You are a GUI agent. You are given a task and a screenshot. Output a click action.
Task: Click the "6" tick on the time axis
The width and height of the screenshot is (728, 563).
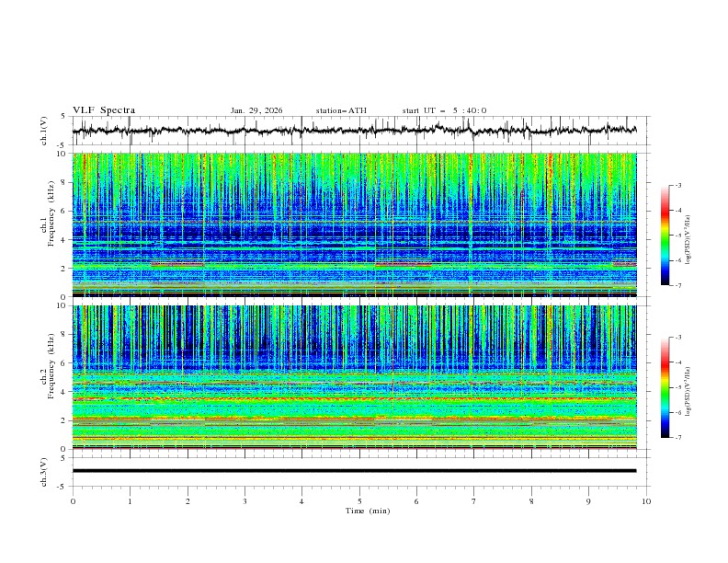click(416, 501)
